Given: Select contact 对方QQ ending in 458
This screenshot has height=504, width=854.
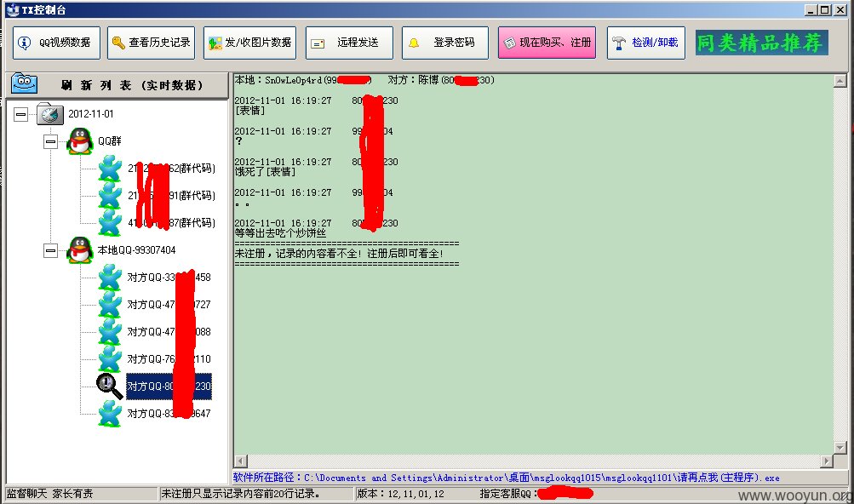Looking at the screenshot, I should (169, 278).
